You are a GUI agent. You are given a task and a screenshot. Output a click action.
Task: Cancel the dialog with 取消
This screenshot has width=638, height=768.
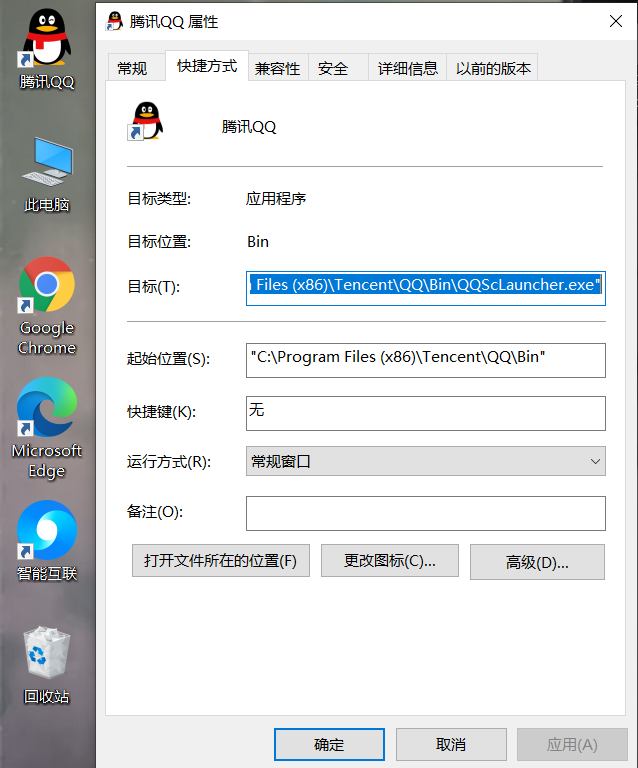click(x=451, y=744)
